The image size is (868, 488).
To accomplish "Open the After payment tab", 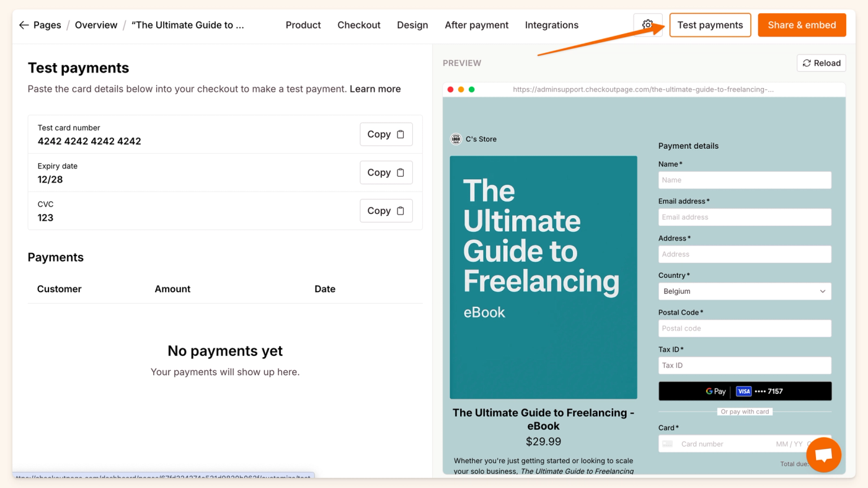I will (x=477, y=25).
